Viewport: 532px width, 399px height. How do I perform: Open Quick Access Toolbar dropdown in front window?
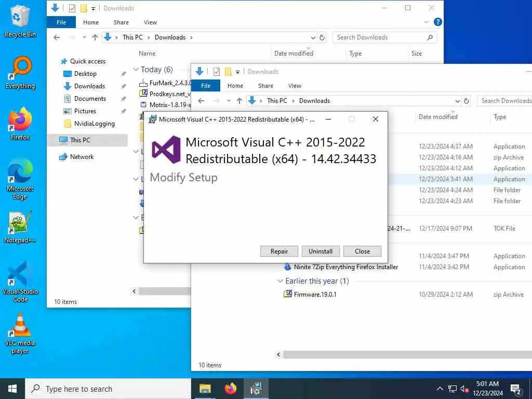[x=237, y=72]
